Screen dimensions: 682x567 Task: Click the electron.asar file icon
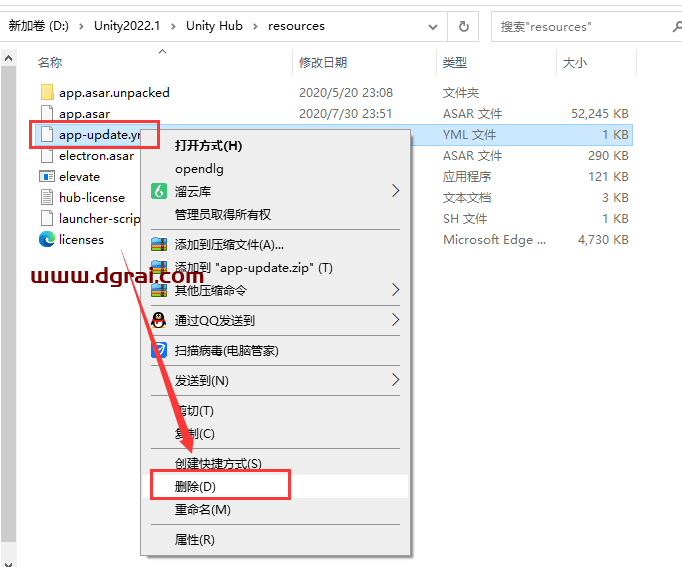[x=47, y=155]
